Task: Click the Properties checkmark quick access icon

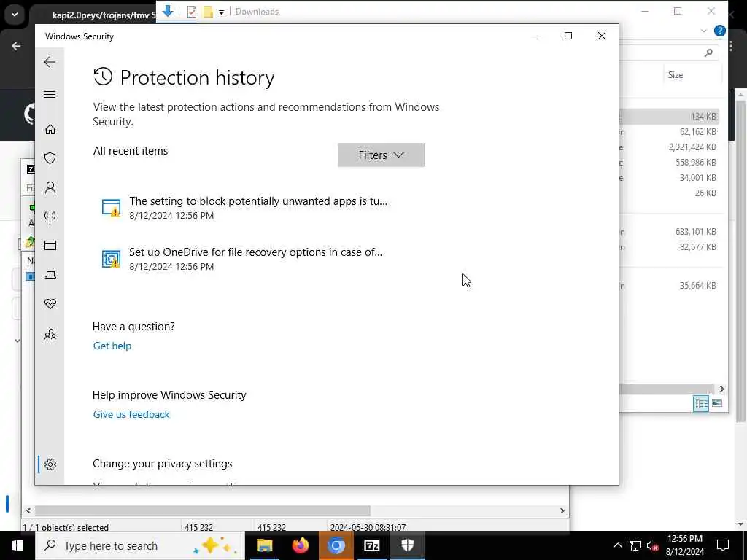Action: (192, 12)
